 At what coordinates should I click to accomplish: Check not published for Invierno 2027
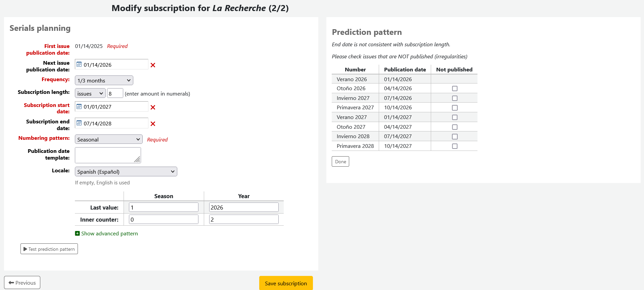point(455,98)
